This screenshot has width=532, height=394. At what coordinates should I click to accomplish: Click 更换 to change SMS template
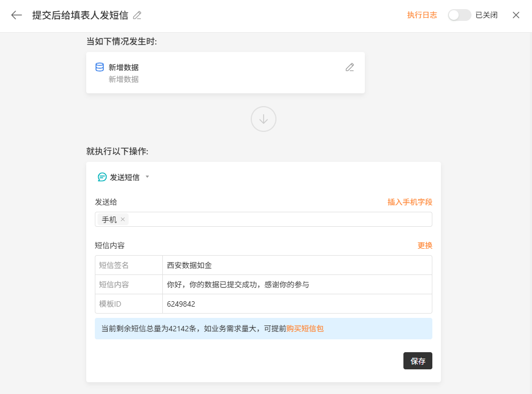pyautogui.click(x=425, y=246)
